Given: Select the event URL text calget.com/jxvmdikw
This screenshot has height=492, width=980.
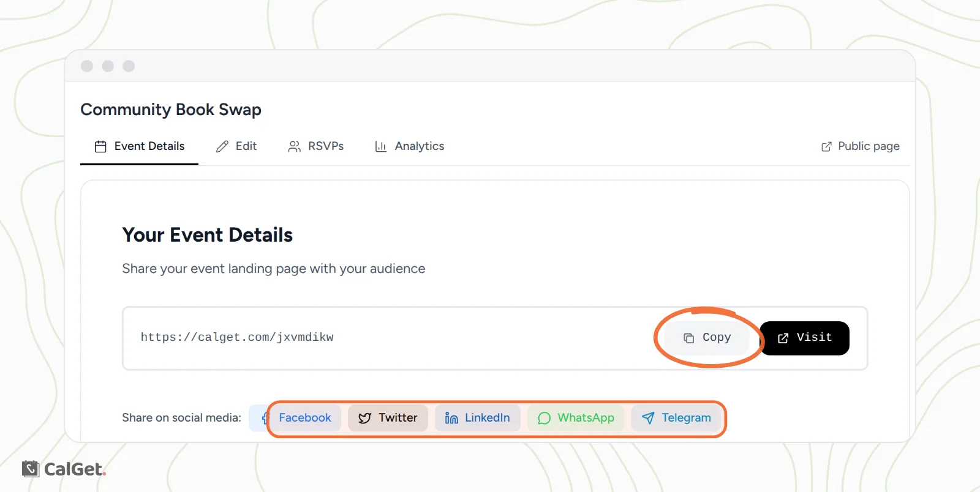Looking at the screenshot, I should 237,337.
